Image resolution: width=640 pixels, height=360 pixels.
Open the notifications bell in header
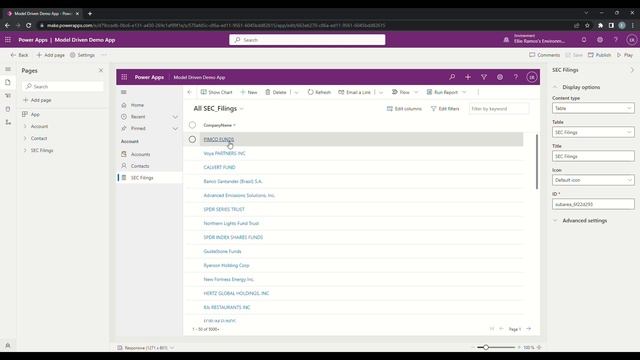click(x=584, y=40)
